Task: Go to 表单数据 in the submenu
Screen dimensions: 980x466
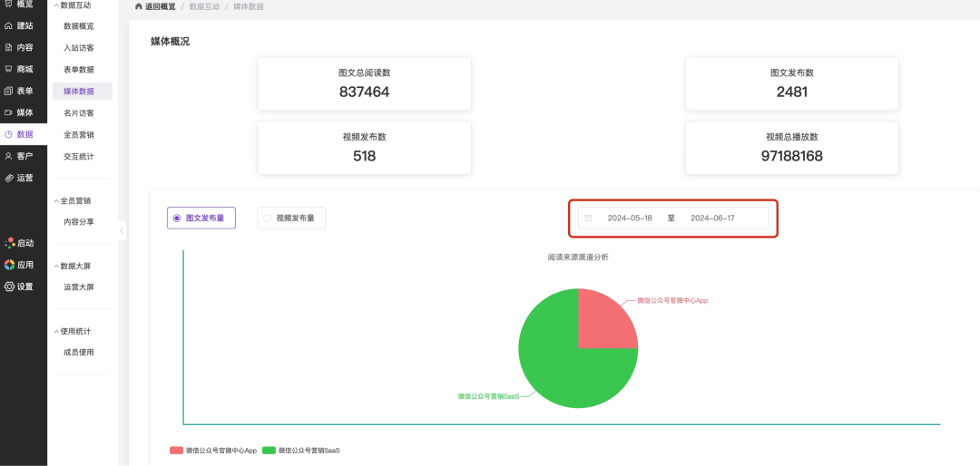Action: (x=78, y=69)
